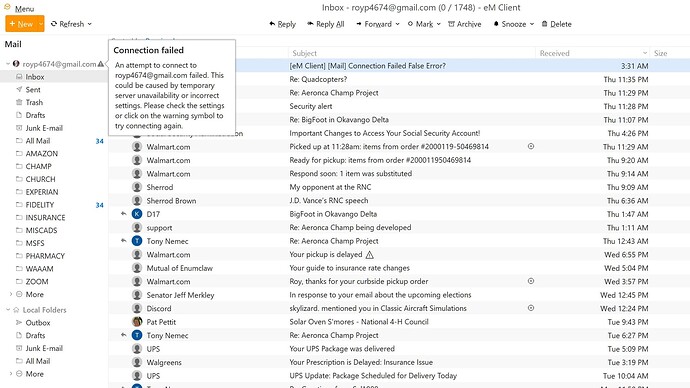This screenshot has width=690, height=388.
Task: Click the Pat Pettit photo avatar
Action: [137, 322]
